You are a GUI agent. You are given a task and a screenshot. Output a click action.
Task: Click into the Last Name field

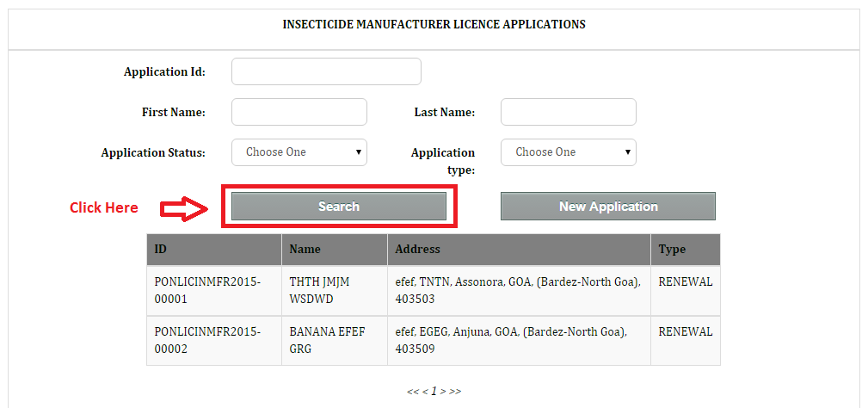pyautogui.click(x=568, y=112)
